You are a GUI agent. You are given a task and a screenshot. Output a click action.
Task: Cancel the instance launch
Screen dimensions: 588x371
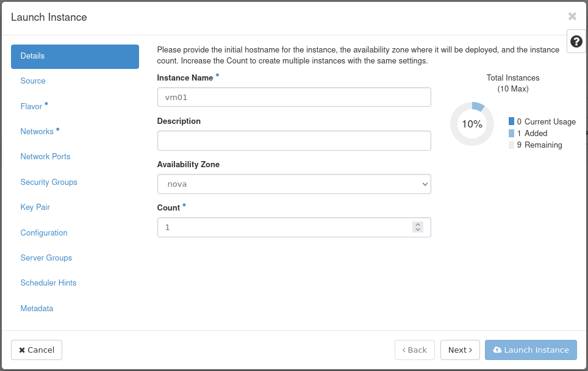[x=37, y=350]
